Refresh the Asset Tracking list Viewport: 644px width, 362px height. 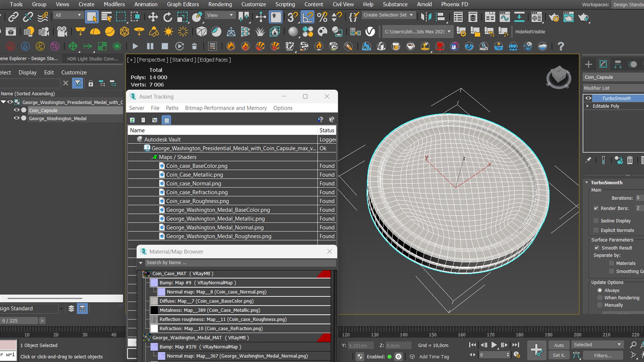click(x=132, y=120)
